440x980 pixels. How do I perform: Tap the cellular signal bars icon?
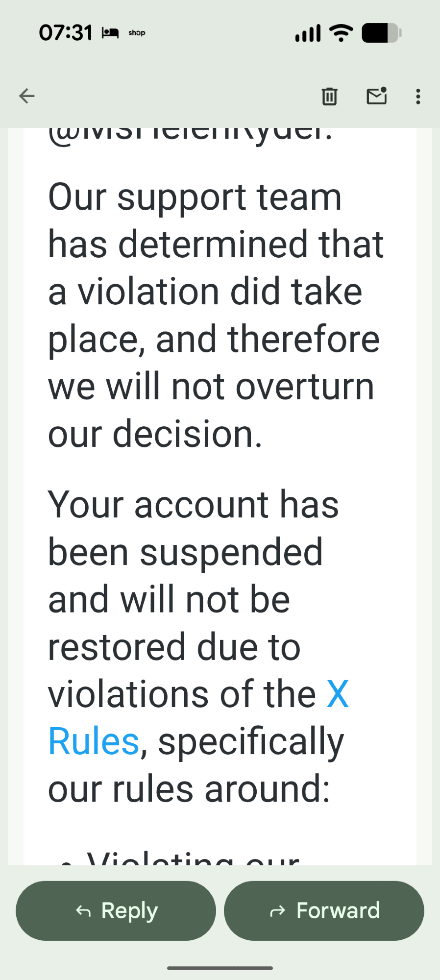pyautogui.click(x=308, y=33)
